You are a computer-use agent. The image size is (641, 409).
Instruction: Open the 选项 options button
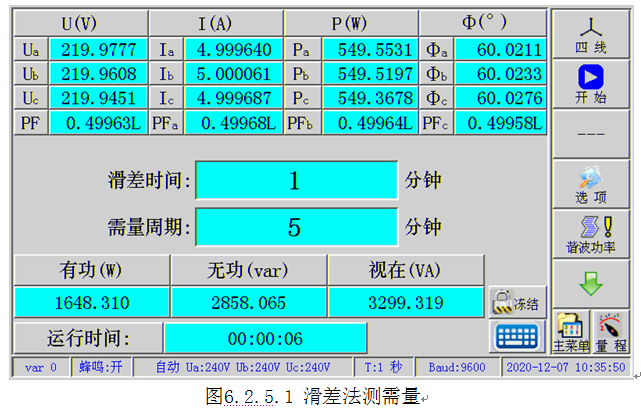591,184
